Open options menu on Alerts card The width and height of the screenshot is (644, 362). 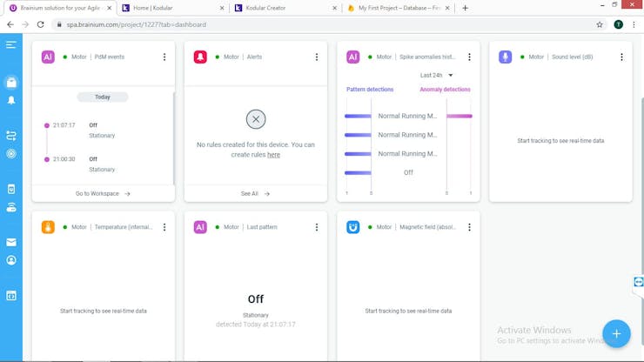317,57
